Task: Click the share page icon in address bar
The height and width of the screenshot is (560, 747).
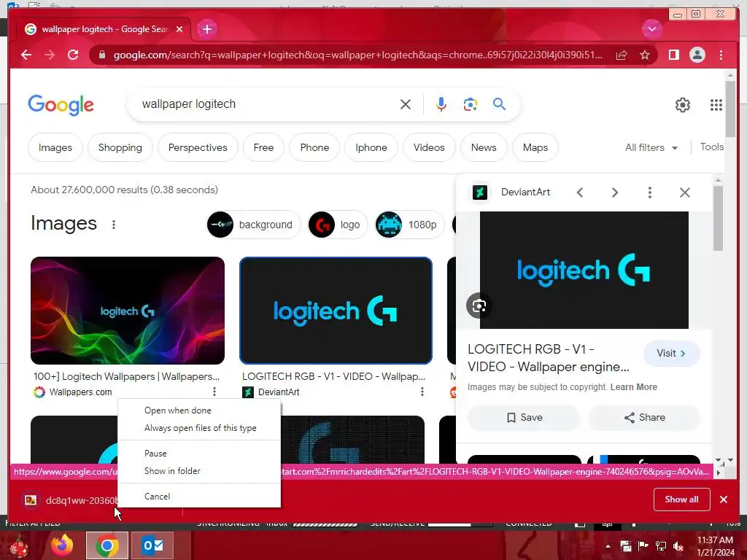Action: 622,55
